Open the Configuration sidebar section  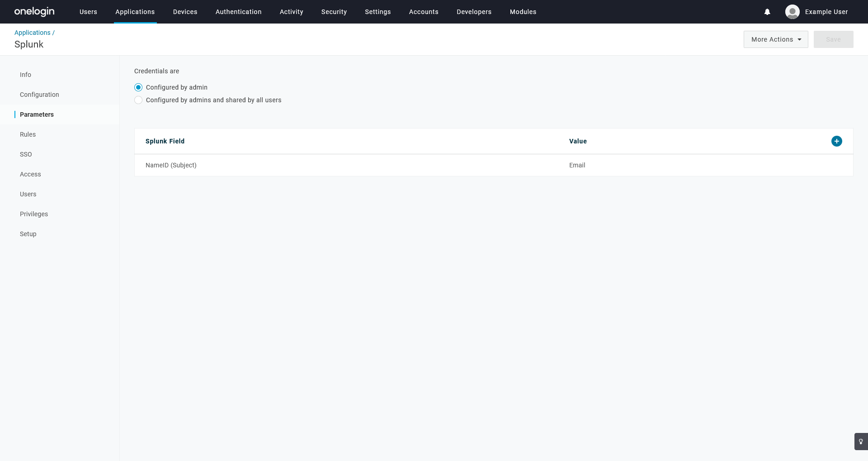pyautogui.click(x=39, y=95)
